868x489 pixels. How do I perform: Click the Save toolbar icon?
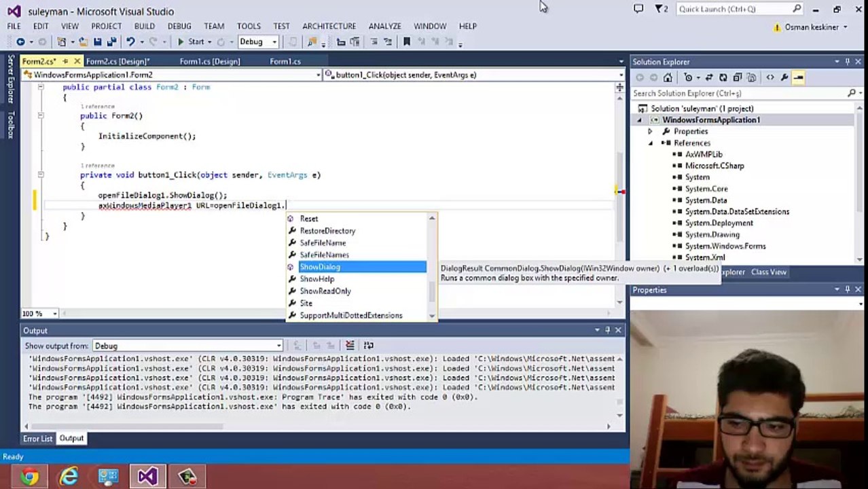point(98,42)
